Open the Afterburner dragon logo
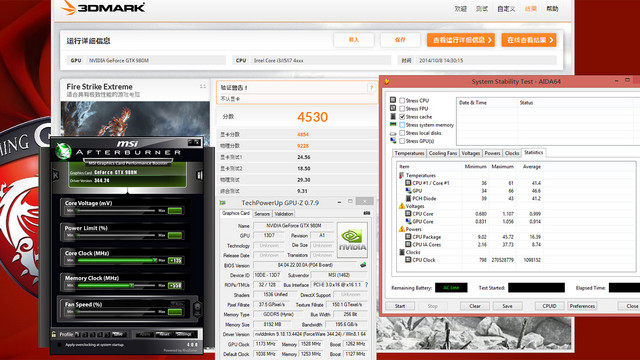The height and width of the screenshot is (360, 640). [x=63, y=151]
